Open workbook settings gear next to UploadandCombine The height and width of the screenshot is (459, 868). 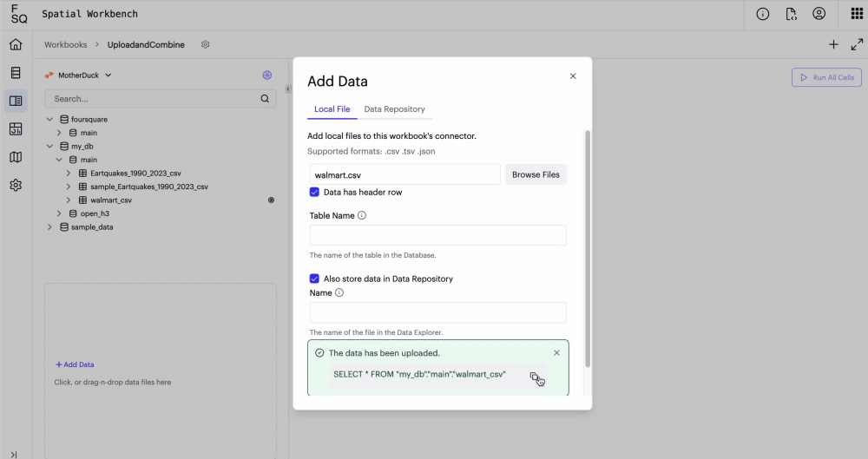pos(206,44)
